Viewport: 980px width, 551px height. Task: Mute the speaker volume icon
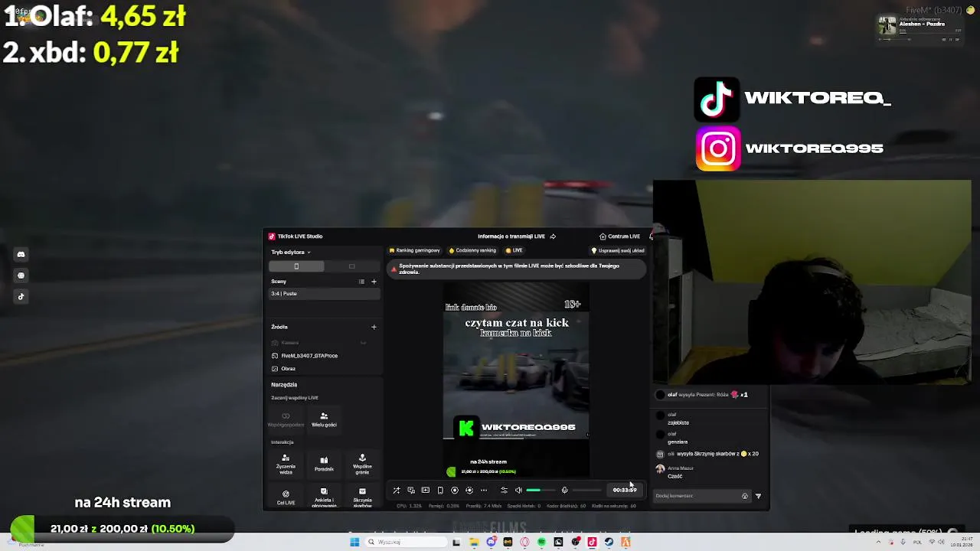[518, 491]
